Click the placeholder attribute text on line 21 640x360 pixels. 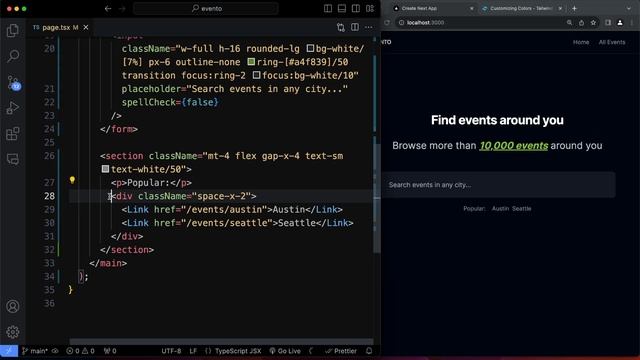[153, 89]
